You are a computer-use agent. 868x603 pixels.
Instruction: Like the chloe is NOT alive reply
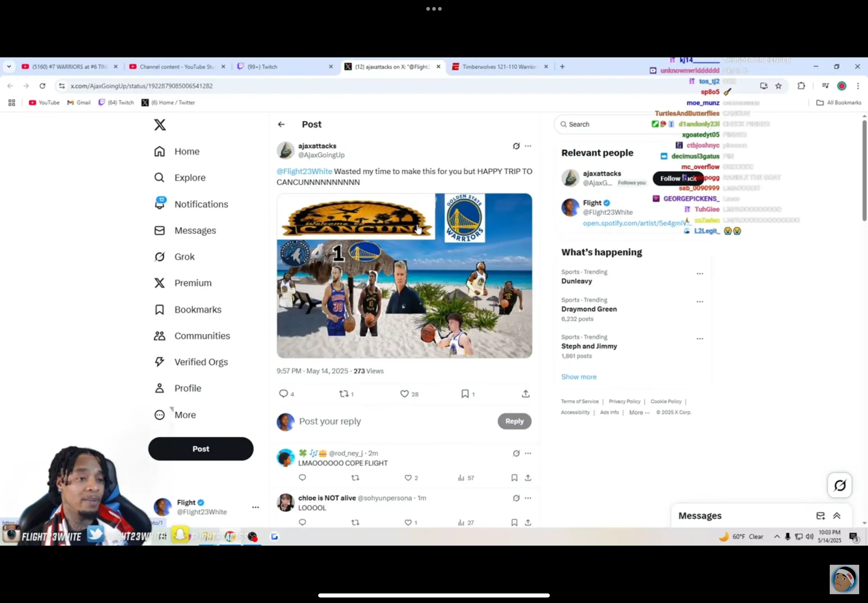click(408, 522)
